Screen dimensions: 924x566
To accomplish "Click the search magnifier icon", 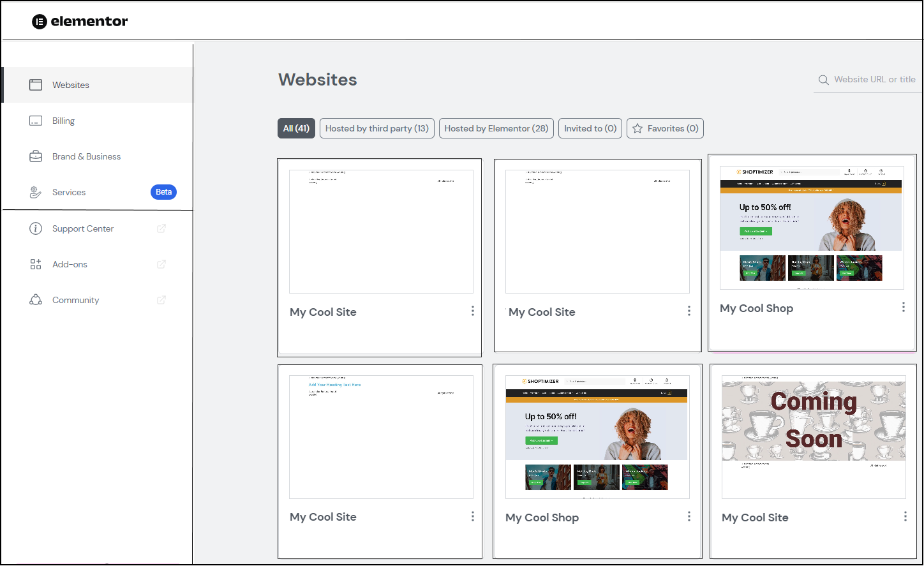I will pos(823,80).
